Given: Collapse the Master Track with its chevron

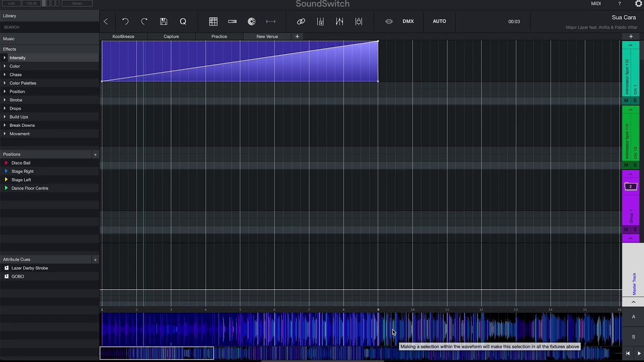Looking at the screenshot, I should click(x=633, y=302).
